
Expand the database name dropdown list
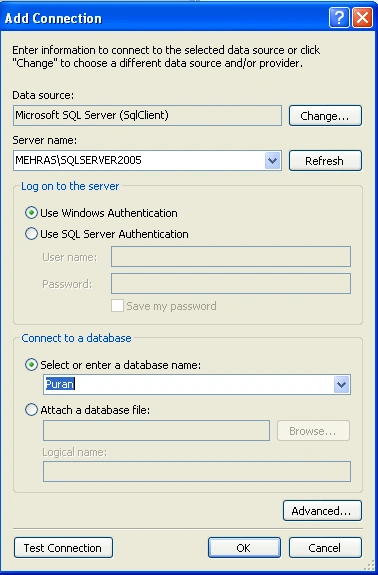[341, 385]
